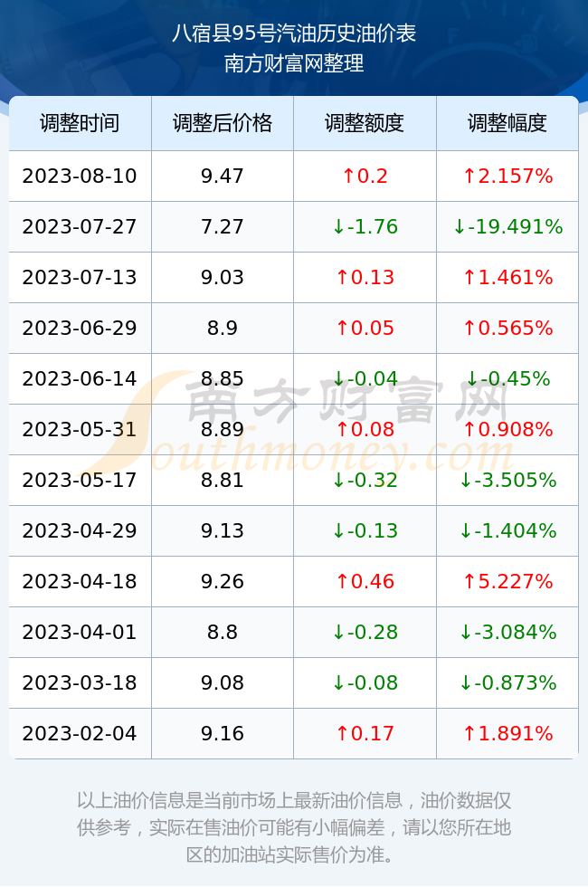Viewport: 588px width, 887px height.
Task: Click the 调整后价格 column header
Action: pos(223,123)
